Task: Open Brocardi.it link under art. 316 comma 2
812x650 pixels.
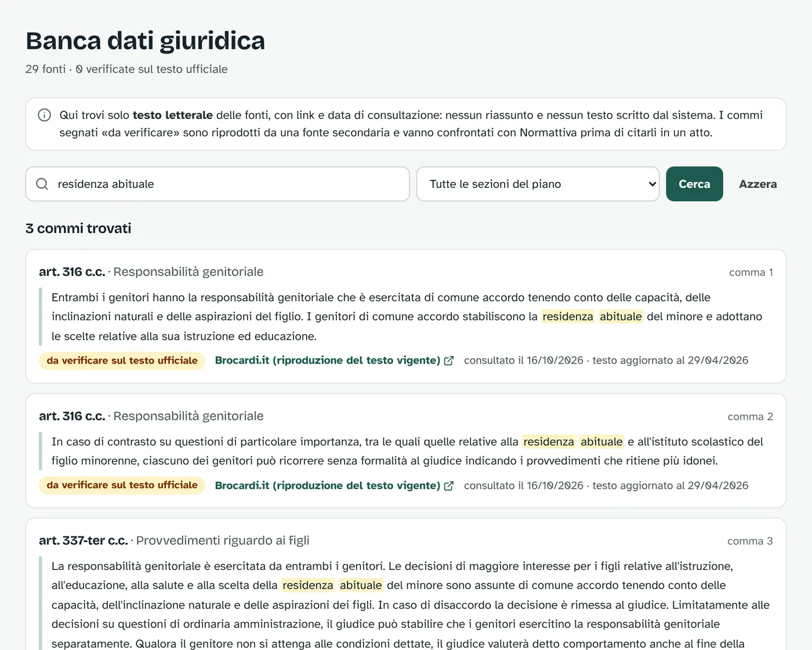Action: click(334, 486)
